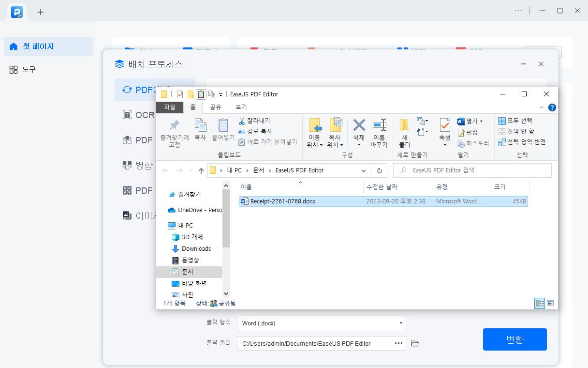Select 바탕 화면 in navigation pane
This screenshot has width=588, height=368.
click(190, 283)
